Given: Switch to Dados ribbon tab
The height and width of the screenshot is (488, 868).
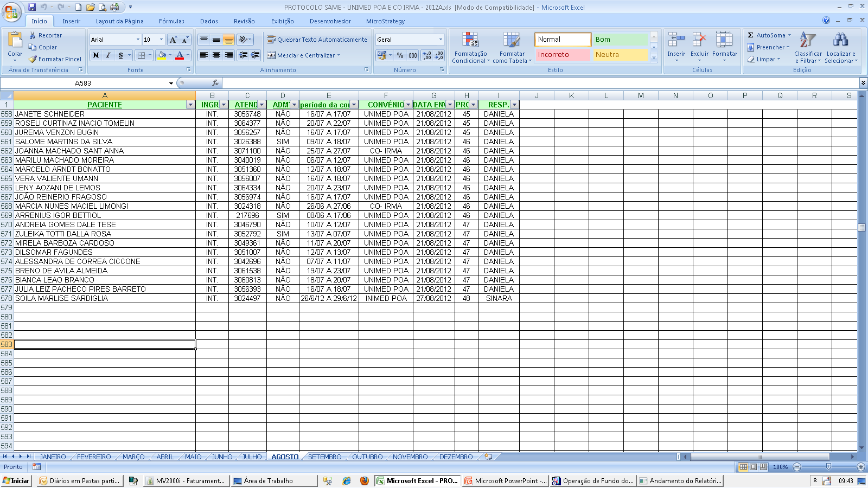Looking at the screenshot, I should tap(209, 21).
